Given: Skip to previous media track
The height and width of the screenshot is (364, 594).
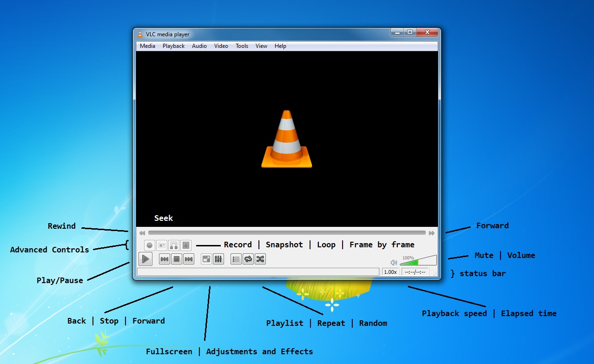Looking at the screenshot, I should [165, 259].
